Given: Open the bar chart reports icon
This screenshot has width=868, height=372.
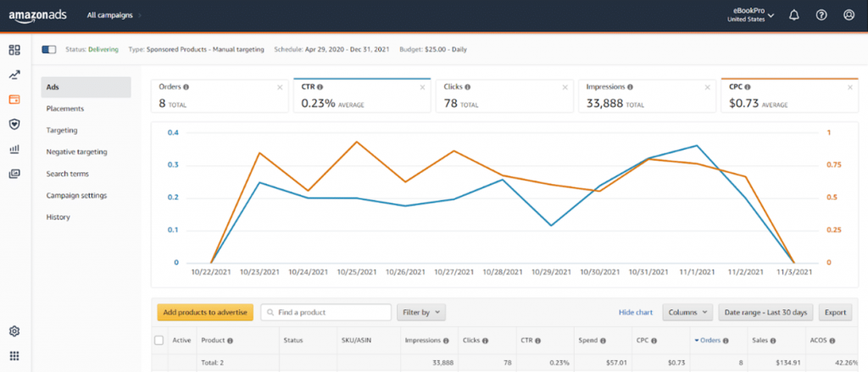Looking at the screenshot, I should point(14,149).
